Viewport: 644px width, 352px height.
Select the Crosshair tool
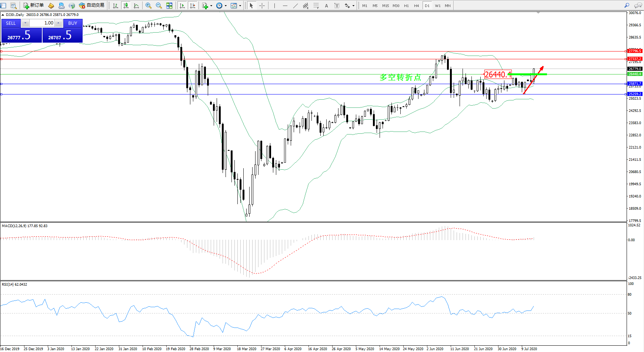pyautogui.click(x=262, y=6)
